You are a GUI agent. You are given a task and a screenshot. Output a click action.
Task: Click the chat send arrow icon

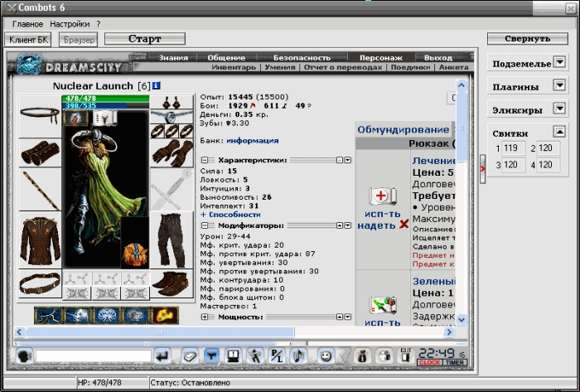pyautogui.click(x=162, y=356)
